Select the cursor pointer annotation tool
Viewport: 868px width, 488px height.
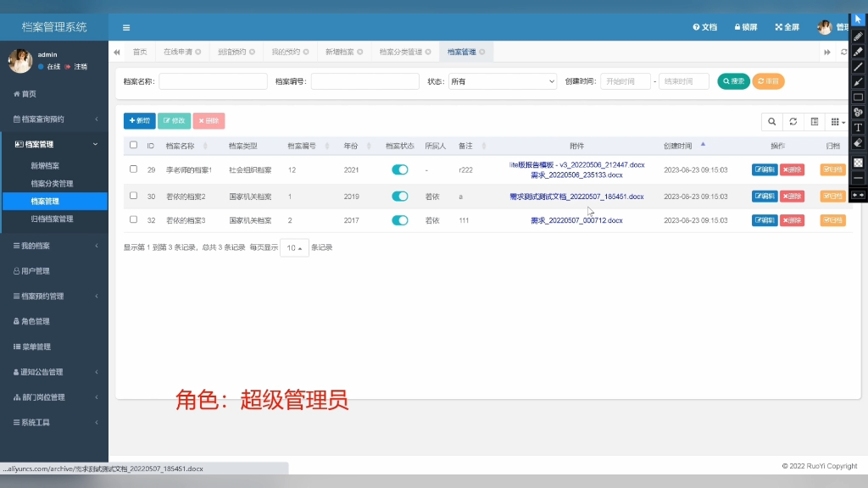point(858,20)
